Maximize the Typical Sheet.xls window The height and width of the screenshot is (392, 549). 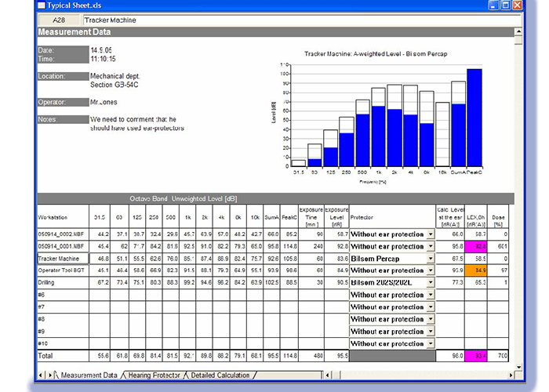pyautogui.click(x=506, y=5)
